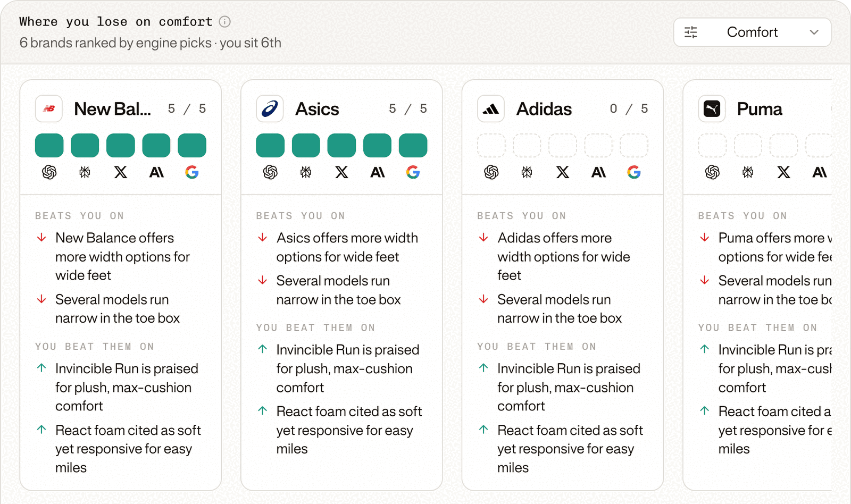
Task: Click the 'Where you lose on comfort' title
Action: (x=116, y=22)
